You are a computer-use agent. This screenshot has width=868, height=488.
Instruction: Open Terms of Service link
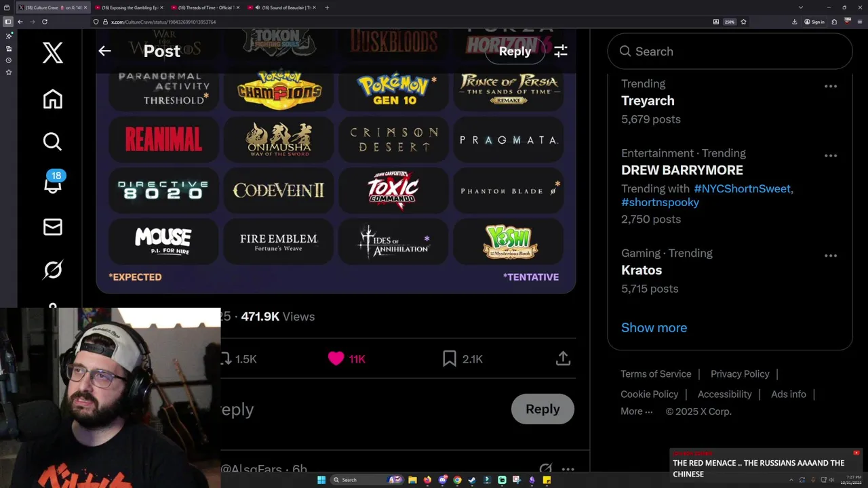(x=656, y=374)
